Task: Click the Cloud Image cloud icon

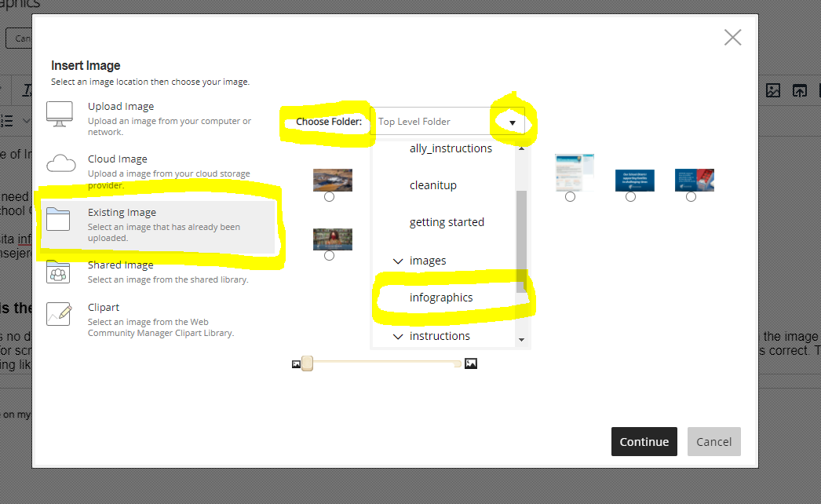Action: point(60,164)
